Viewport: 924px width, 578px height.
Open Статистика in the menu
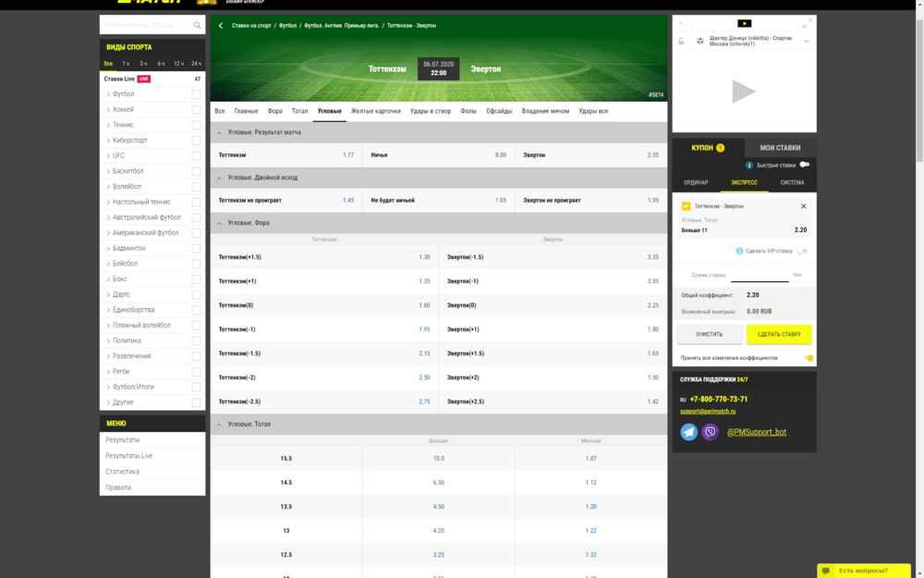click(123, 472)
